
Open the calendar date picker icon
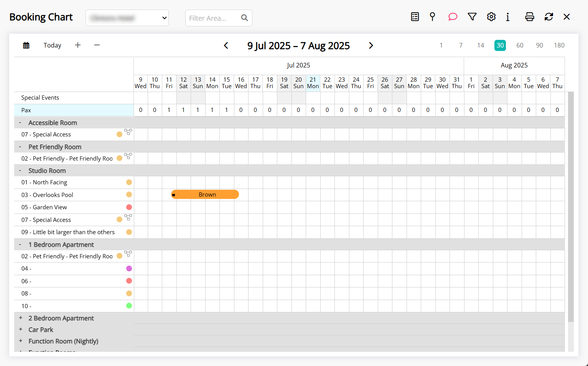[x=26, y=45]
